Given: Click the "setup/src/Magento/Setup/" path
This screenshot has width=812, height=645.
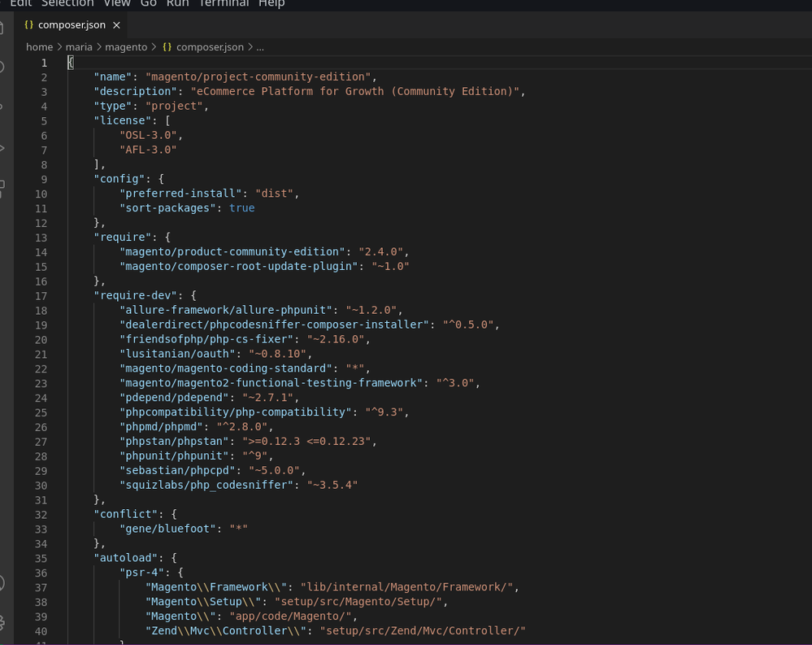Looking at the screenshot, I should click(358, 601).
